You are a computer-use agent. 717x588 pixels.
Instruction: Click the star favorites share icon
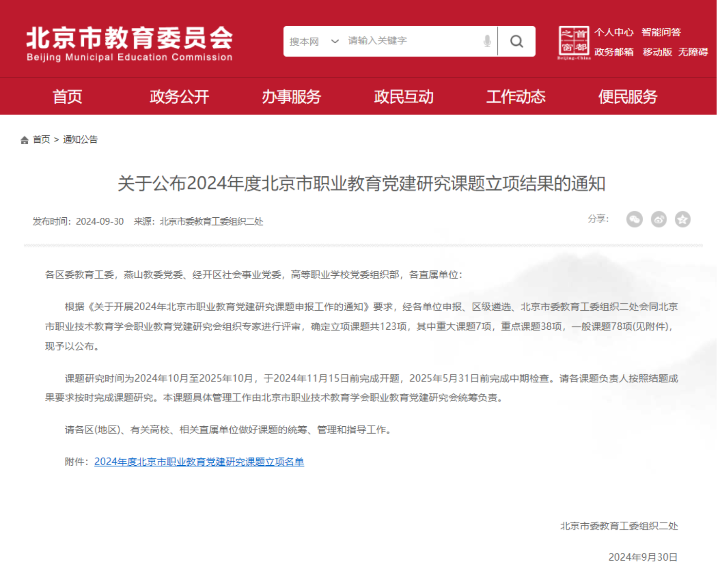683,219
